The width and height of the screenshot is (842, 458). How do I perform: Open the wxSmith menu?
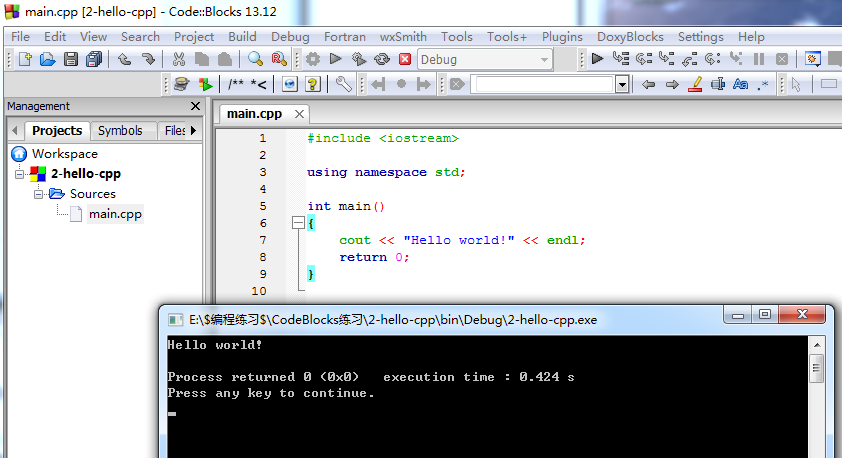point(403,37)
